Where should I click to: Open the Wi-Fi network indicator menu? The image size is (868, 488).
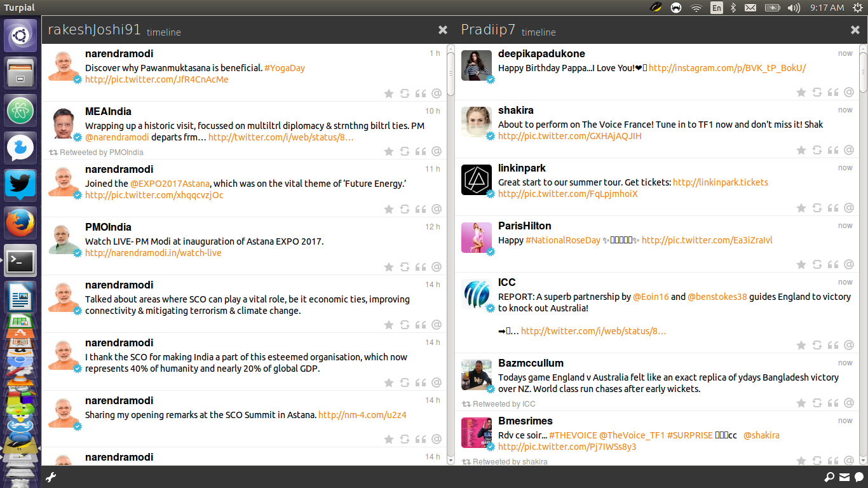point(696,8)
